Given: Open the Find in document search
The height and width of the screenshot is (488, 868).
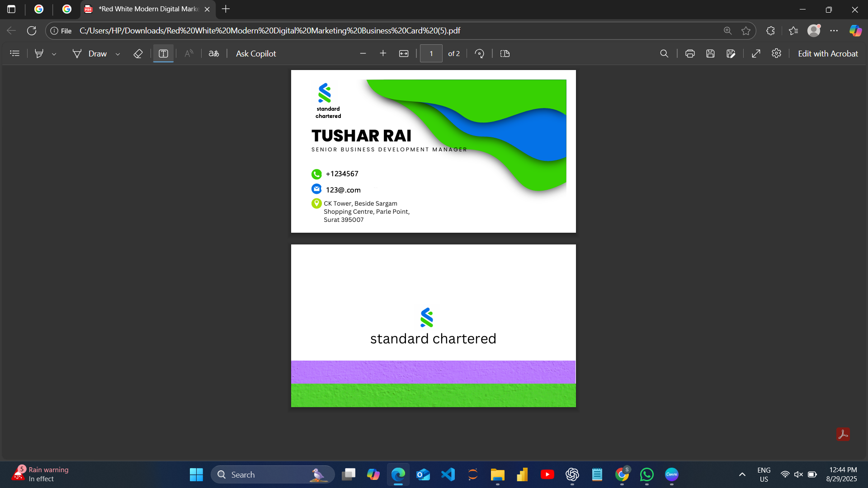Looking at the screenshot, I should click(664, 53).
